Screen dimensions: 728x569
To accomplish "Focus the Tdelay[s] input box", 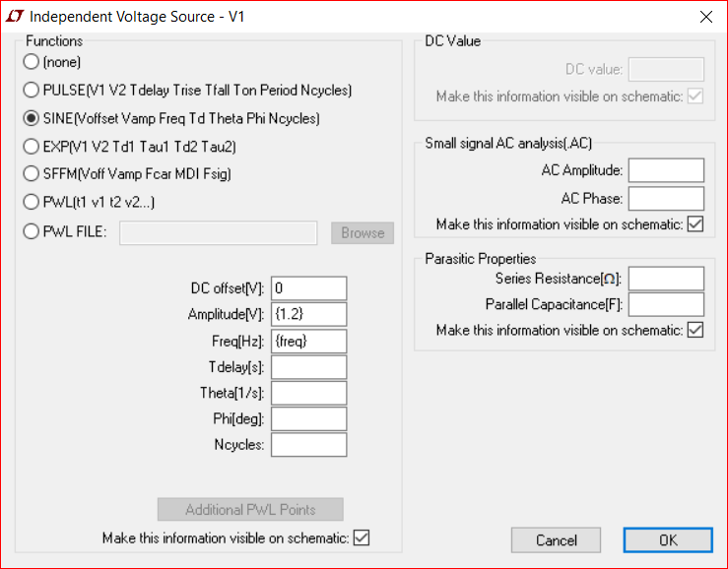I will pos(308,367).
